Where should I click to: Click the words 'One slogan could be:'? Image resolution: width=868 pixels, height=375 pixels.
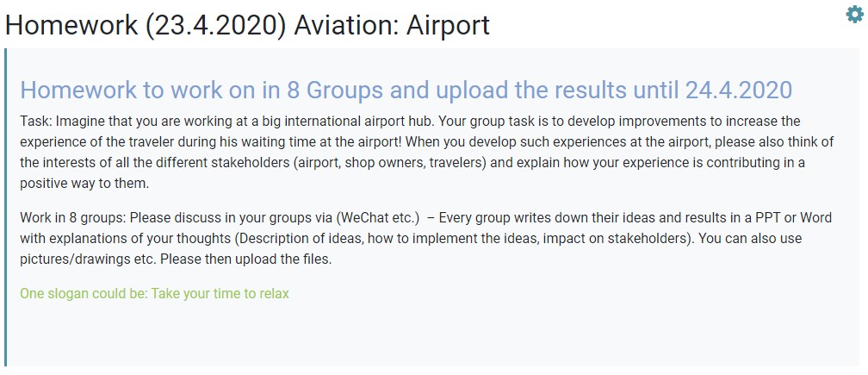click(84, 294)
